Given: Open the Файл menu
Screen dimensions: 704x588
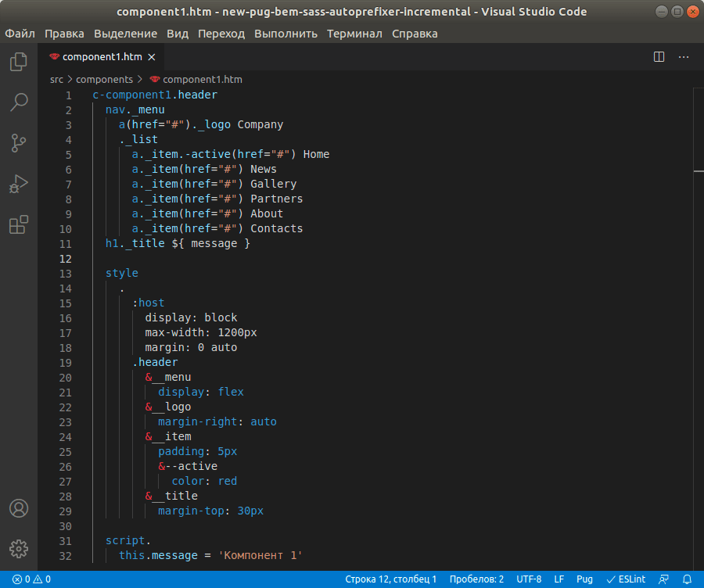Looking at the screenshot, I should tap(20, 34).
